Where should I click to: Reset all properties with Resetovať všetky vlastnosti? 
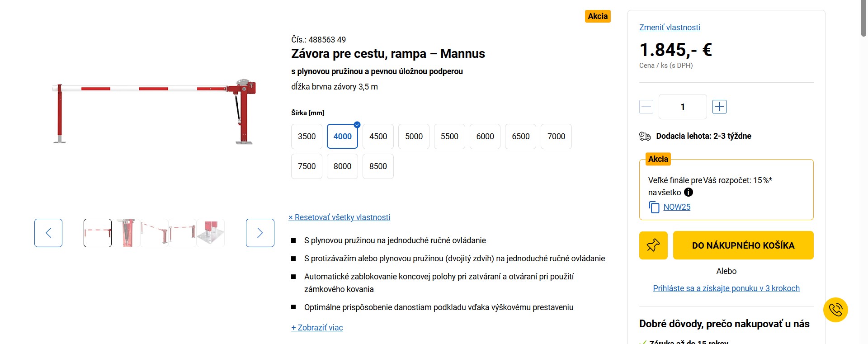tap(339, 217)
